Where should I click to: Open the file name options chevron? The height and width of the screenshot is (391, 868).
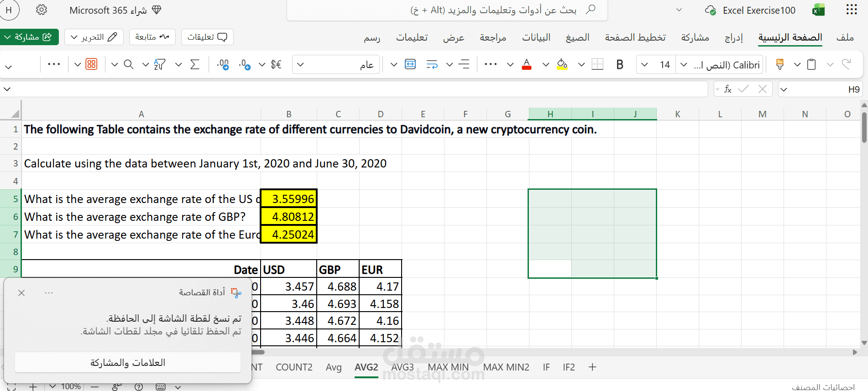click(x=679, y=10)
